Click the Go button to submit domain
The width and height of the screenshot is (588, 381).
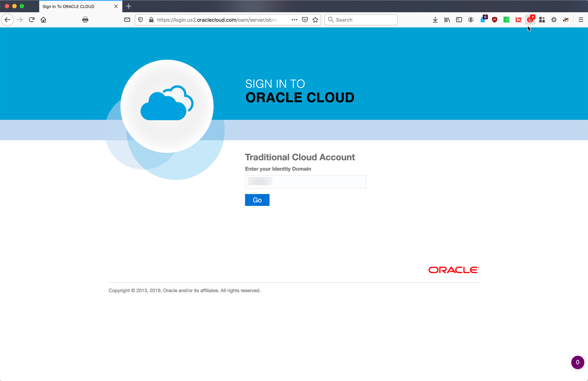[x=257, y=200]
